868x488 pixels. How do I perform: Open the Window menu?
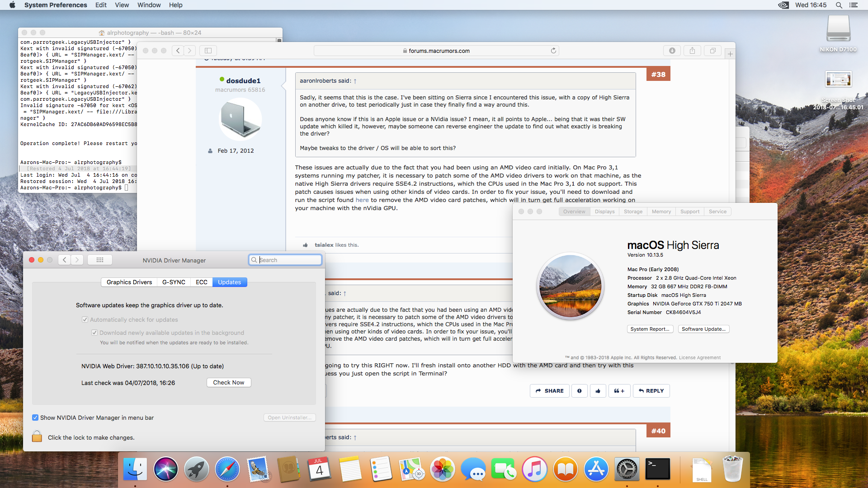[149, 5]
